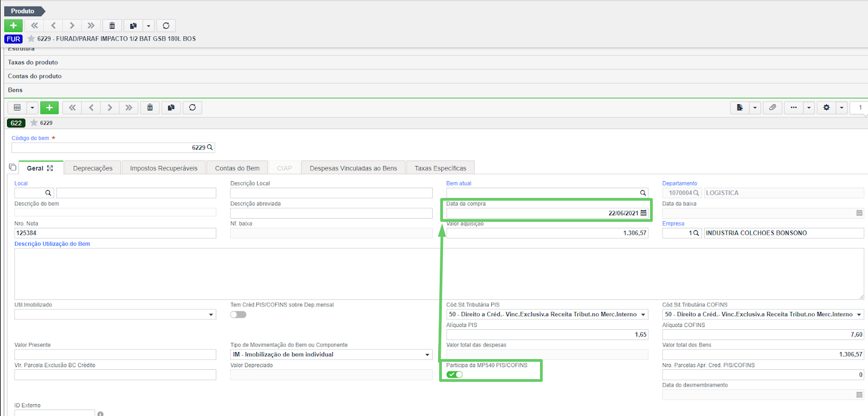Open the export document icon in Bens toolbar
The image size is (868, 416).
tap(740, 107)
